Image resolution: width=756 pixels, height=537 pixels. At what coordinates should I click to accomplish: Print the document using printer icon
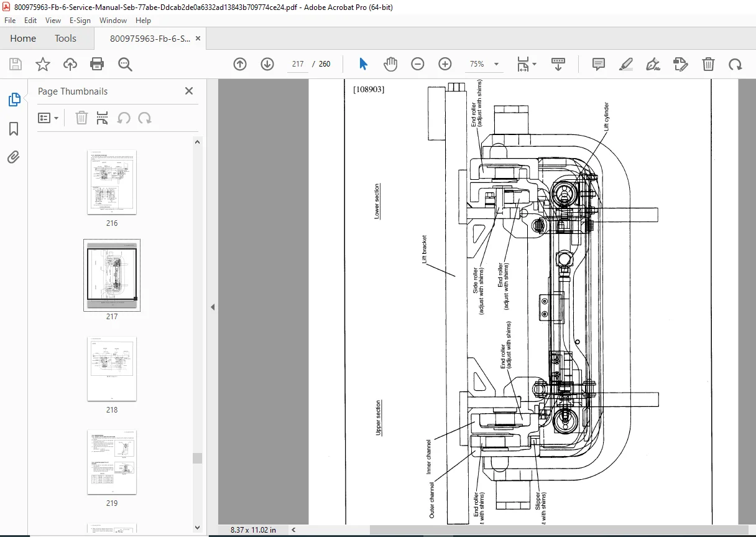97,64
